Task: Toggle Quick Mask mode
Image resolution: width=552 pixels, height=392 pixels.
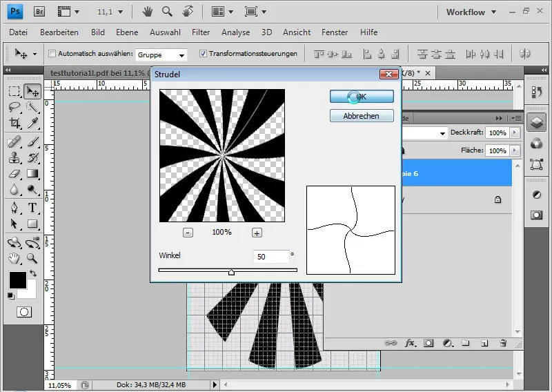Action: (x=24, y=312)
